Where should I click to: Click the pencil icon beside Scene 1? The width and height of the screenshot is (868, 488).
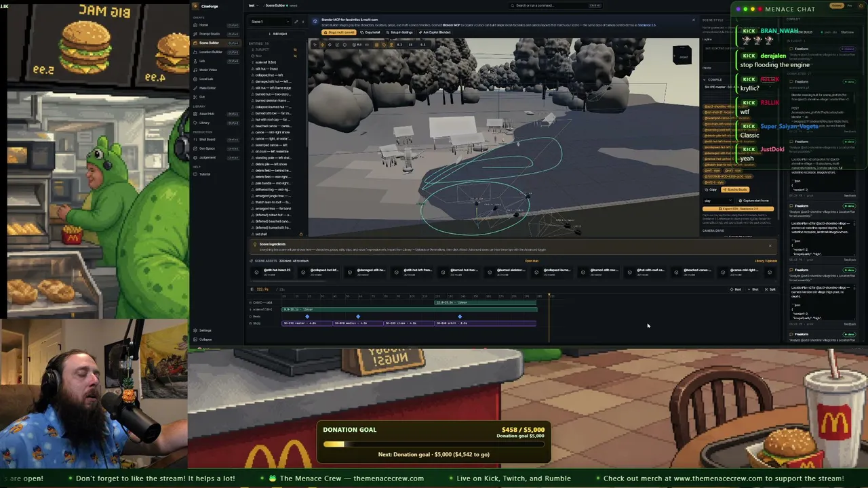[x=296, y=22]
